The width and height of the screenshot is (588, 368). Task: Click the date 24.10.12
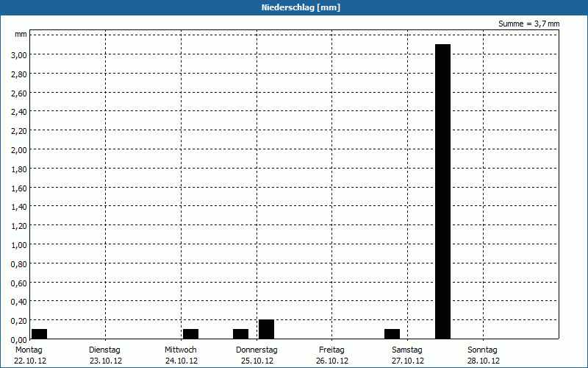click(x=181, y=361)
